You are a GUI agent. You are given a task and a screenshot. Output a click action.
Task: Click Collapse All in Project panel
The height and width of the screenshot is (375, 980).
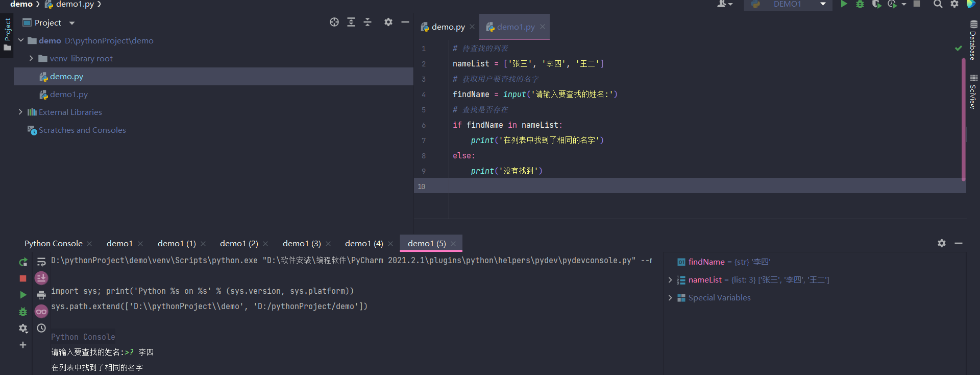[367, 22]
